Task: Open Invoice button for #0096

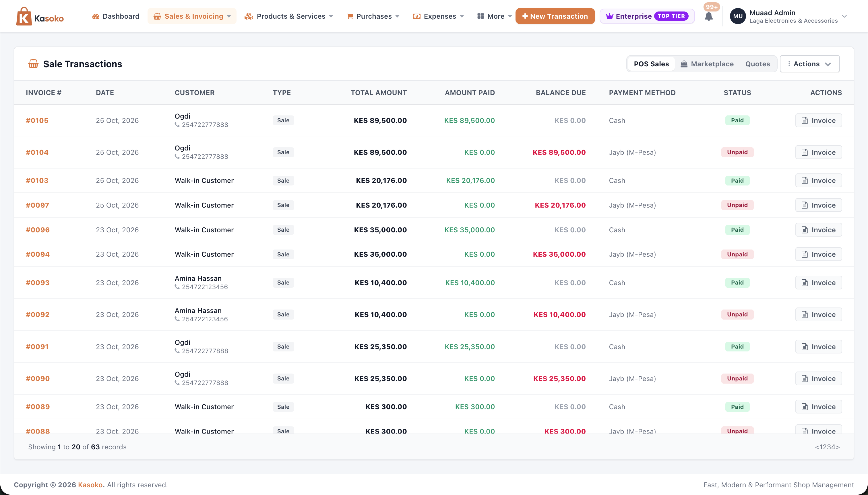Action: tap(818, 230)
